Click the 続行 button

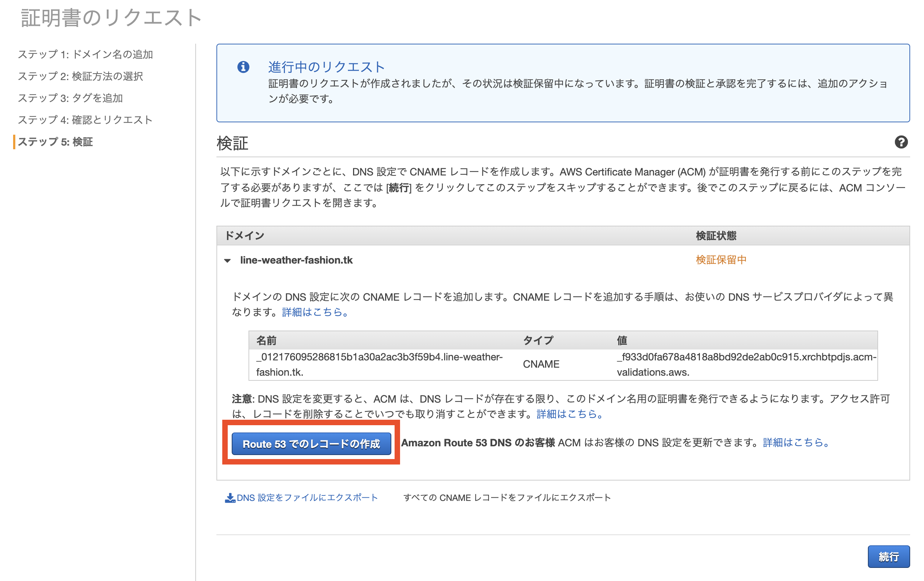point(889,557)
